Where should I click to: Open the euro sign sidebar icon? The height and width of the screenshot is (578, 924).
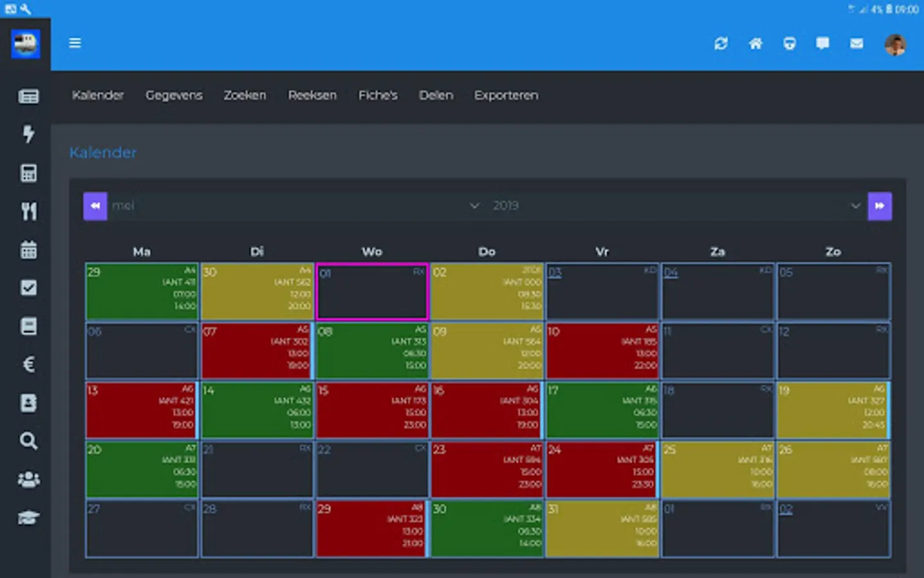pos(28,365)
